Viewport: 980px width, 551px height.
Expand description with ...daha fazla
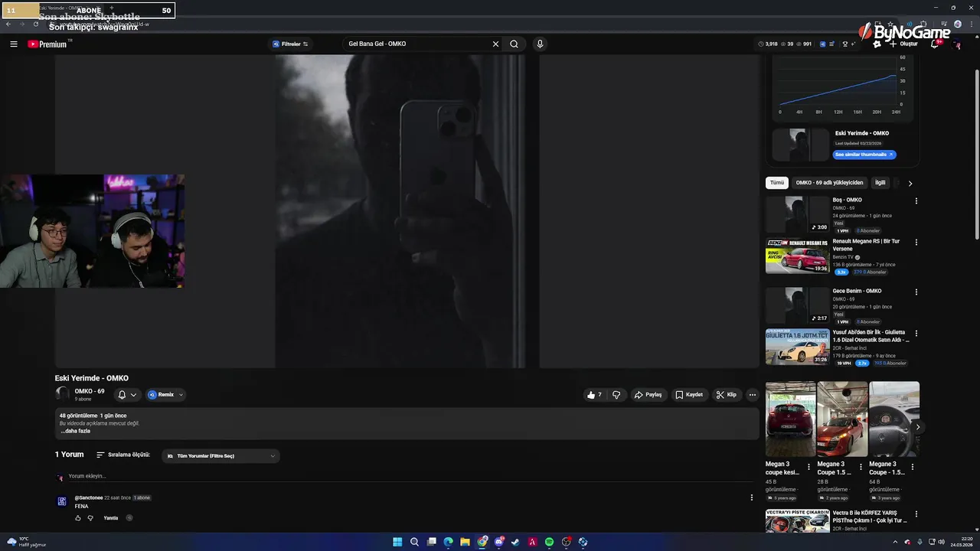coord(76,431)
